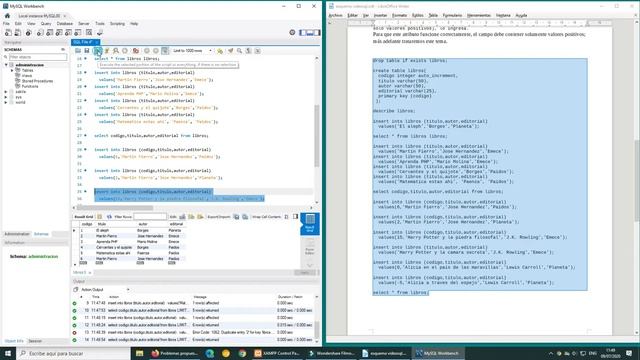Select Stored Procedures in schema tree

37,81
